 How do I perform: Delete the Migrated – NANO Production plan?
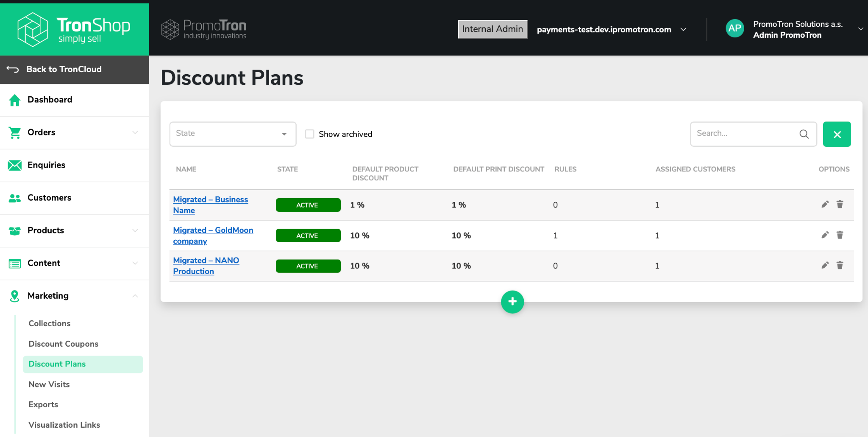[x=840, y=266]
